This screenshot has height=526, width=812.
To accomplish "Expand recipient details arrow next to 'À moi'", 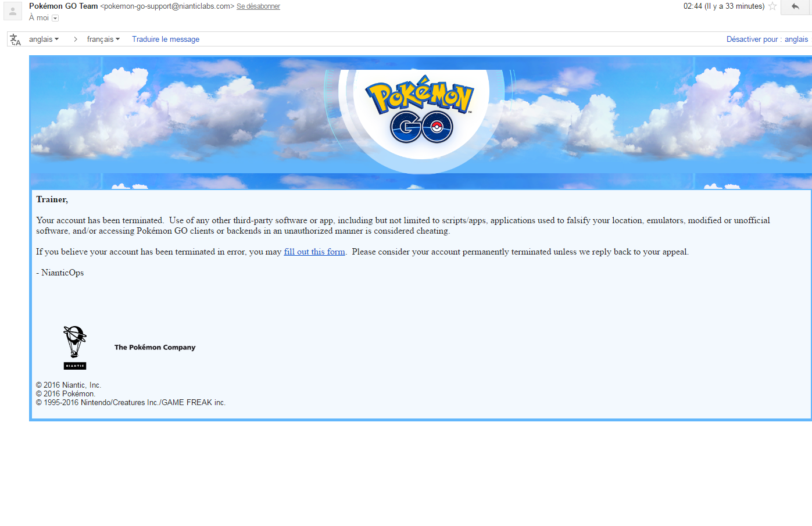I will coord(55,18).
